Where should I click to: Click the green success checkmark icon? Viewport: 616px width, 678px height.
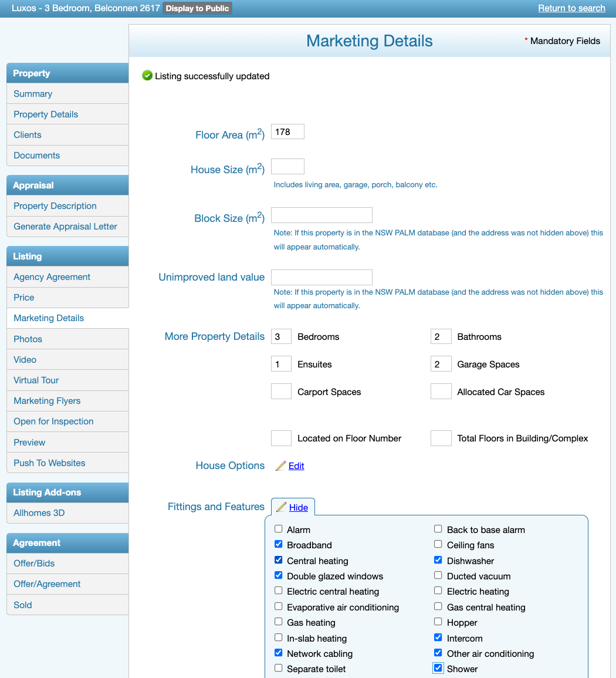[145, 76]
